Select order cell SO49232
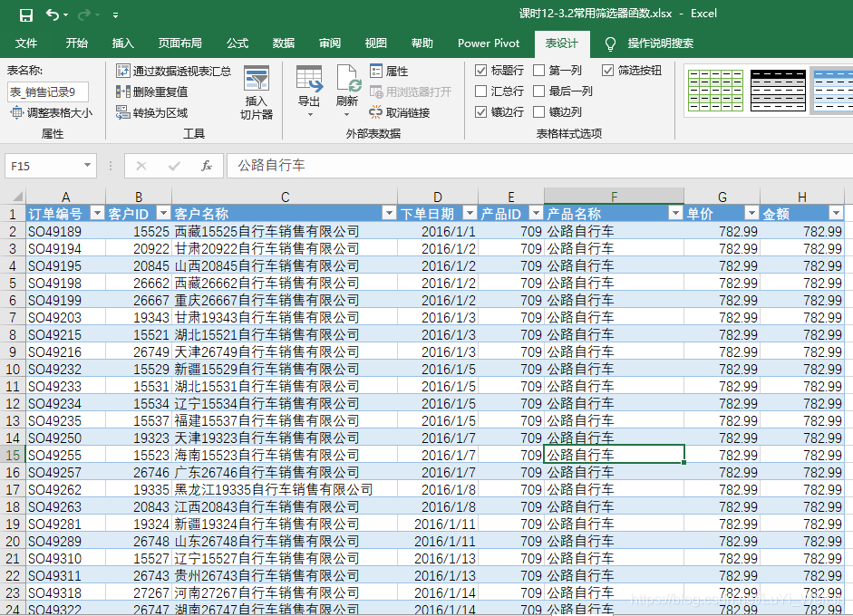 pyautogui.click(x=65, y=370)
